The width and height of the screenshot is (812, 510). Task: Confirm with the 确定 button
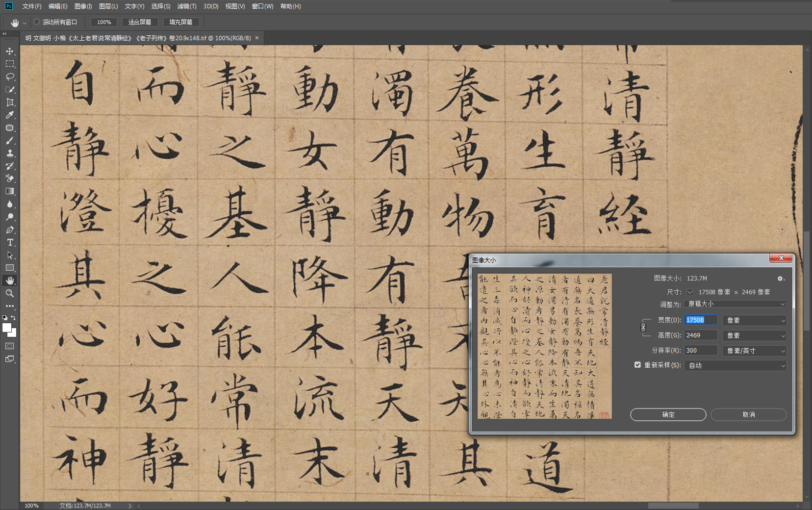[668, 414]
